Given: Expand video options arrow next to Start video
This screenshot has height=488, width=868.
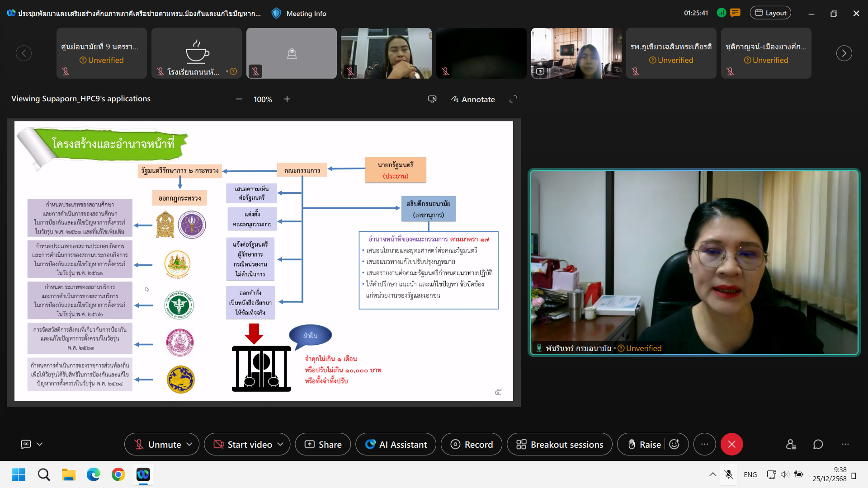Looking at the screenshot, I should (280, 444).
